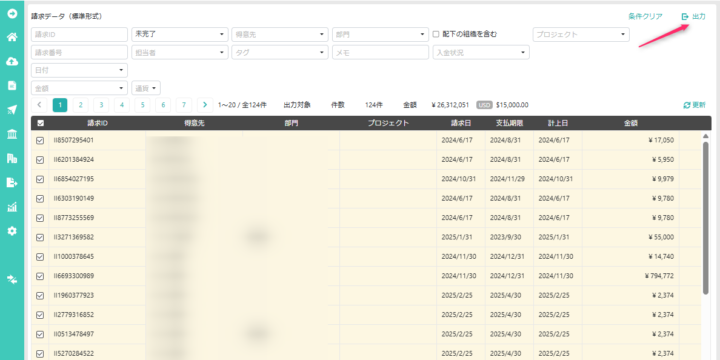The image size is (720, 360).
Task: Open the document icon in sidebar
Action: click(x=12, y=85)
